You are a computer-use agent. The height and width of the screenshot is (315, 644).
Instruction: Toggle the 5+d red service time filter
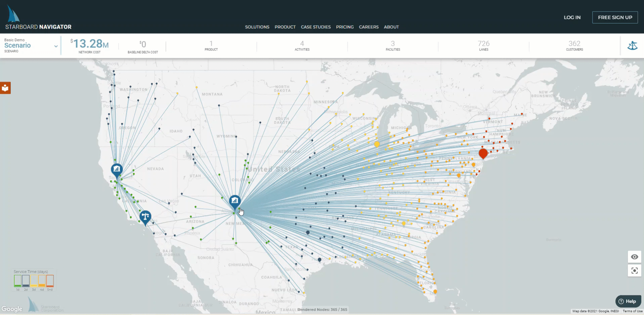tap(50, 281)
